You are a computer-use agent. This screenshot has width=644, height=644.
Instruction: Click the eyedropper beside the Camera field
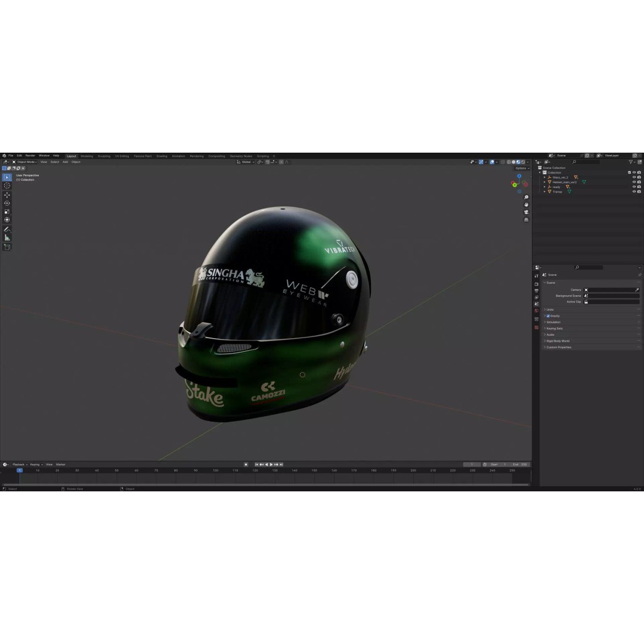tap(637, 290)
